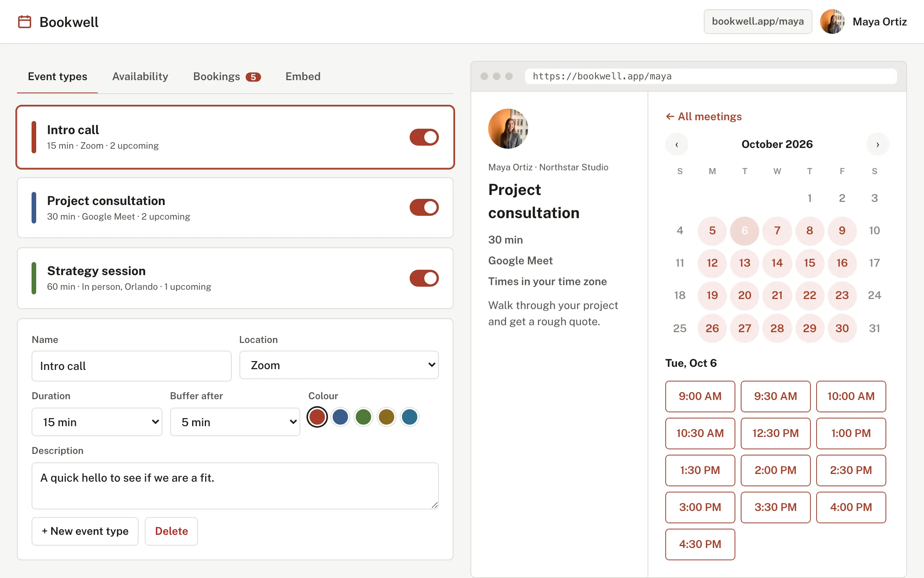Open the Bookings tab
Viewport: 924px width, 578px height.
[x=227, y=77]
